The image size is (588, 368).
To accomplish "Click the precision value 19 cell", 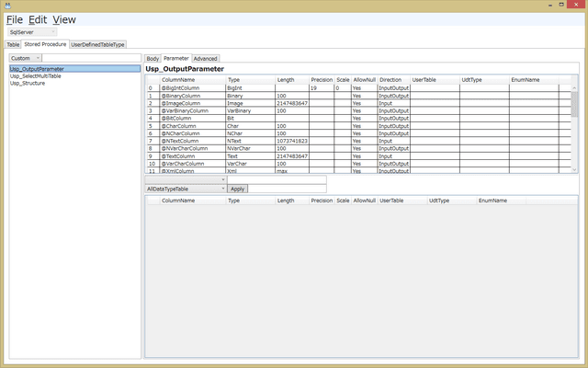I will click(x=322, y=88).
